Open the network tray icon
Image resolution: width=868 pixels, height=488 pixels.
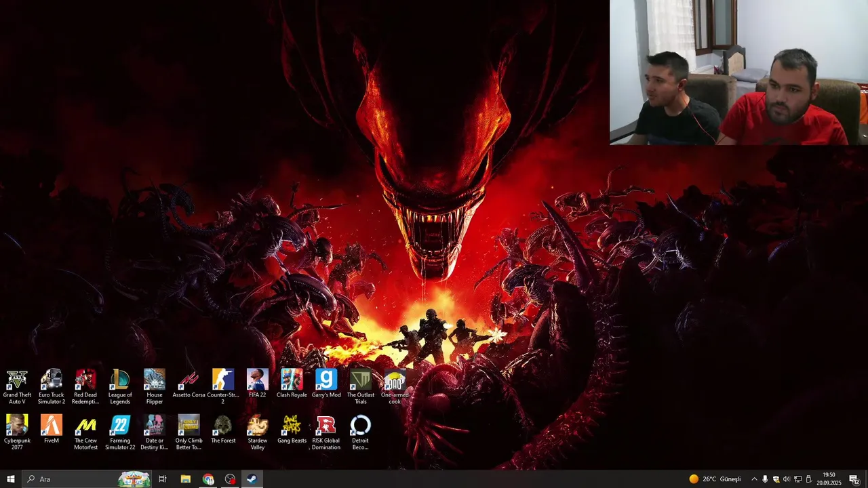point(798,479)
